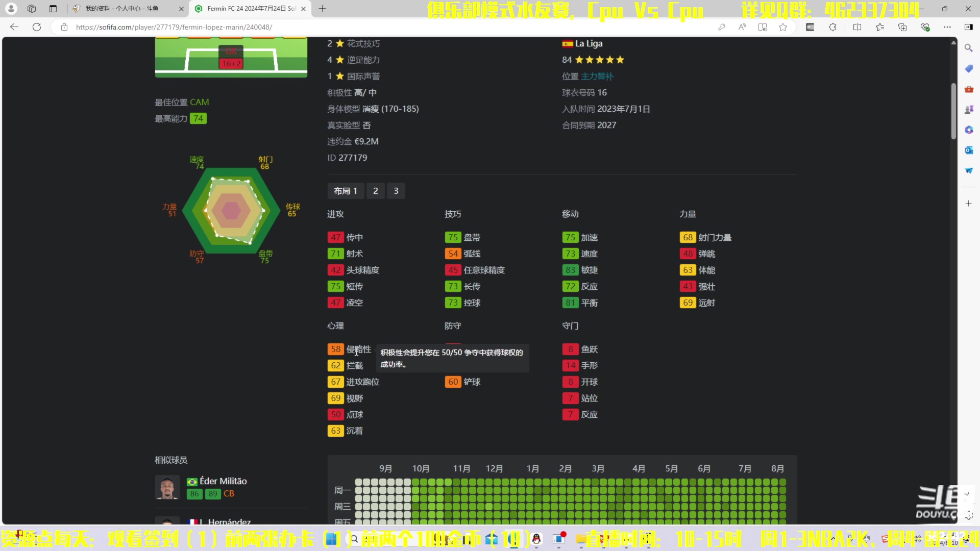This screenshot has width=980, height=551.
Task: Add a new app to the sidebar
Action: pos(968,203)
